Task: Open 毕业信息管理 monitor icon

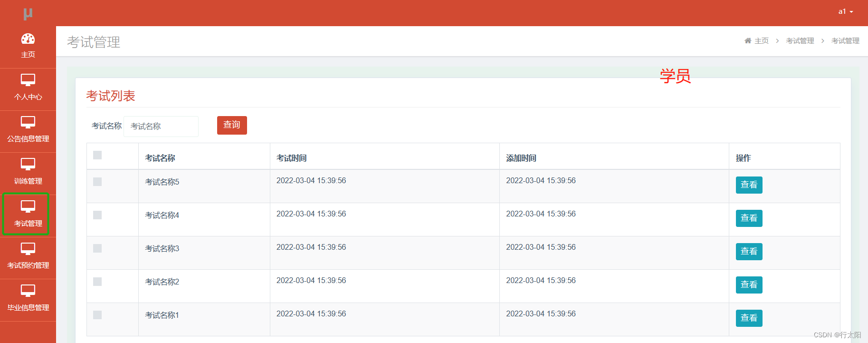Action: pyautogui.click(x=28, y=291)
